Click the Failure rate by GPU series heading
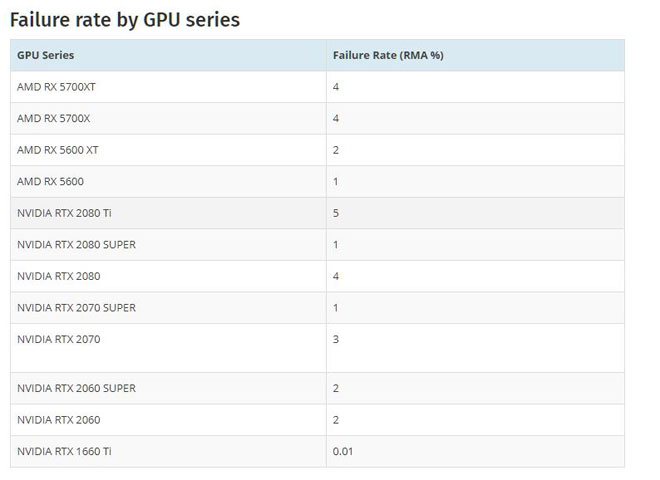The image size is (660, 480). pyautogui.click(x=125, y=20)
